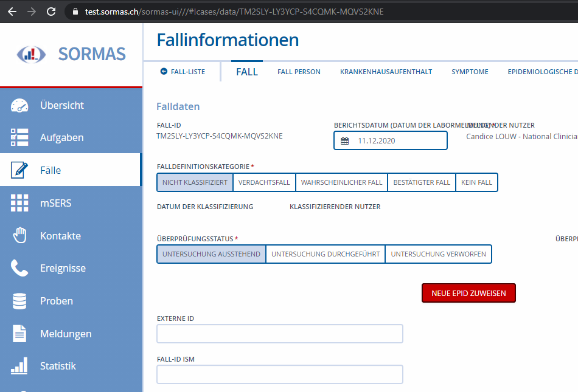Click the Fälle edit-pencil icon
This screenshot has height=392, width=578.
point(19,170)
